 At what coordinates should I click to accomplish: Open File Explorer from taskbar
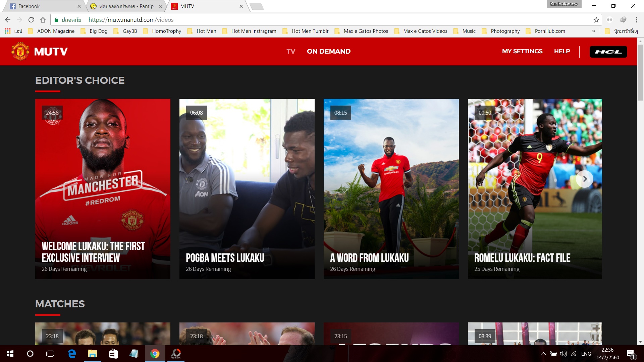93,354
